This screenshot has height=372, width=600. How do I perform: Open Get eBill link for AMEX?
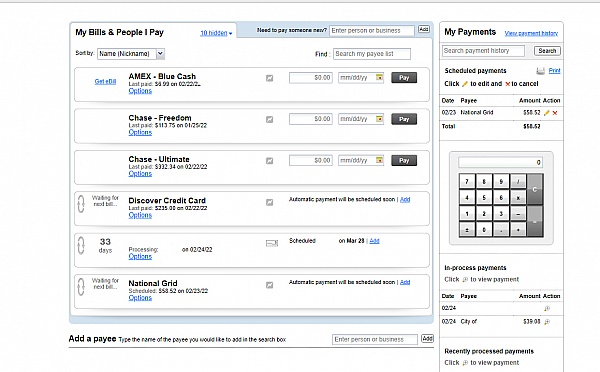tap(105, 82)
